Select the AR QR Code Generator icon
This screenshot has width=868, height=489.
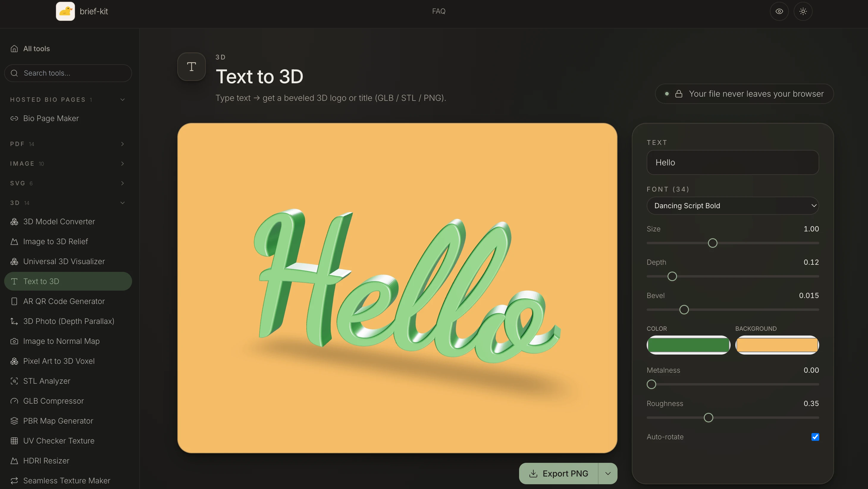(x=14, y=301)
